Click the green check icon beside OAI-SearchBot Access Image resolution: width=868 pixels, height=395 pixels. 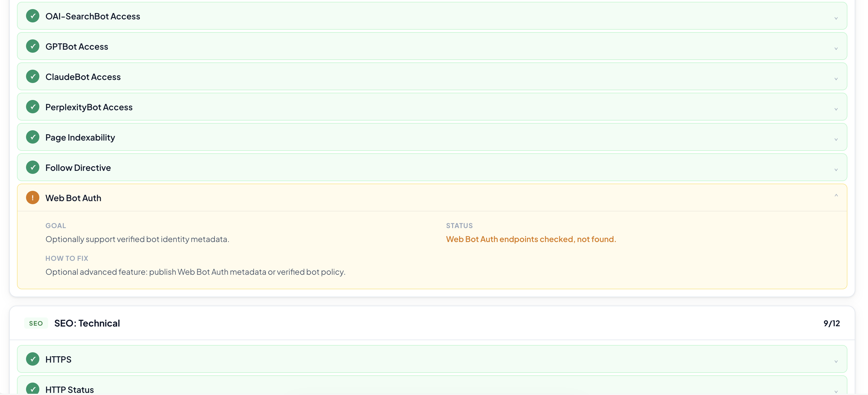[x=33, y=16]
